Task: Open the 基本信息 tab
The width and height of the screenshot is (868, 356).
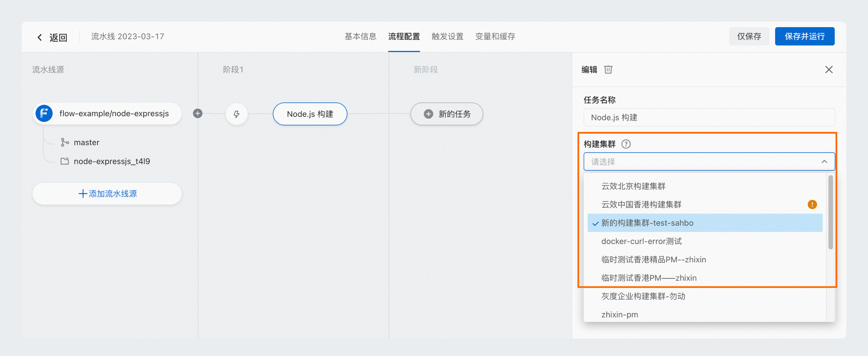Action: click(x=360, y=36)
